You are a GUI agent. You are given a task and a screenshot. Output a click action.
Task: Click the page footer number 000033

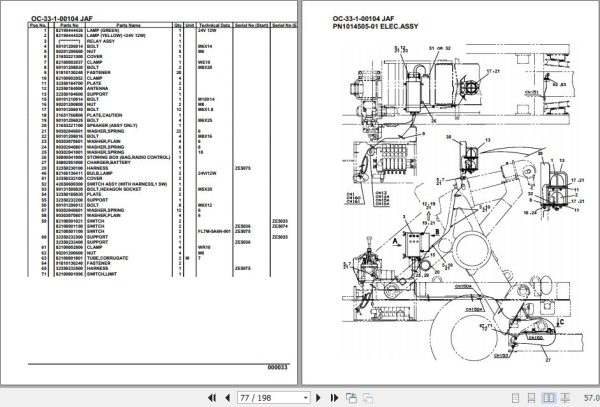pos(277,367)
